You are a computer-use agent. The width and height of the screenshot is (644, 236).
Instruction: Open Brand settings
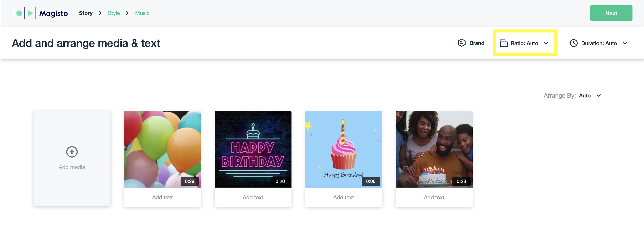tap(471, 43)
